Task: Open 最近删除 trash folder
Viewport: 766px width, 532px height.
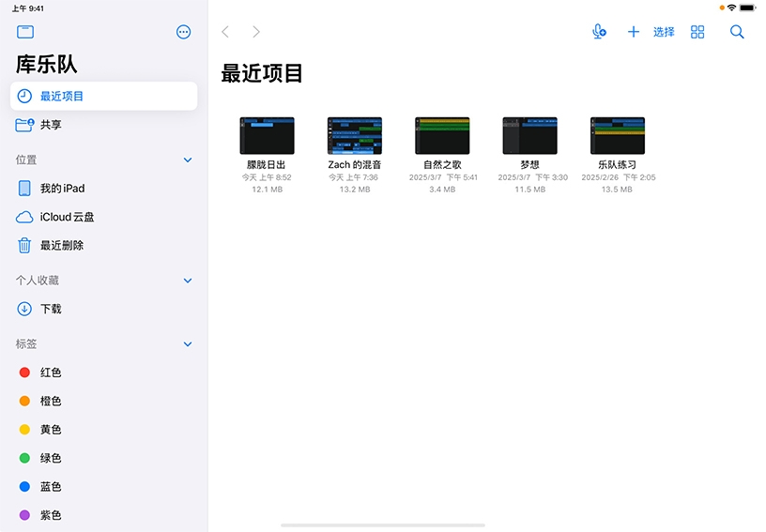Action: point(61,245)
